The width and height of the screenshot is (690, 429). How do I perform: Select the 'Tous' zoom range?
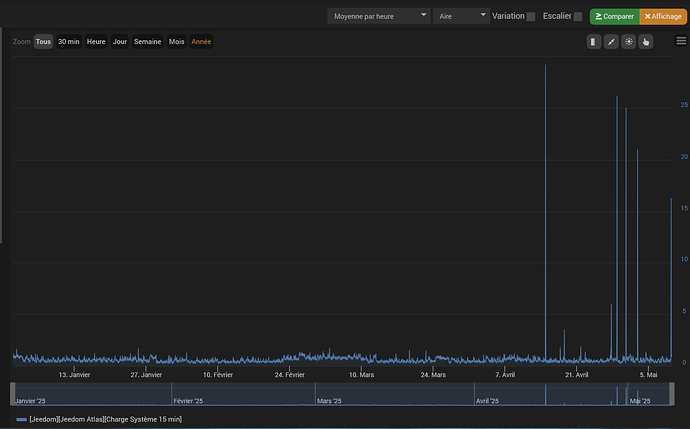click(43, 42)
